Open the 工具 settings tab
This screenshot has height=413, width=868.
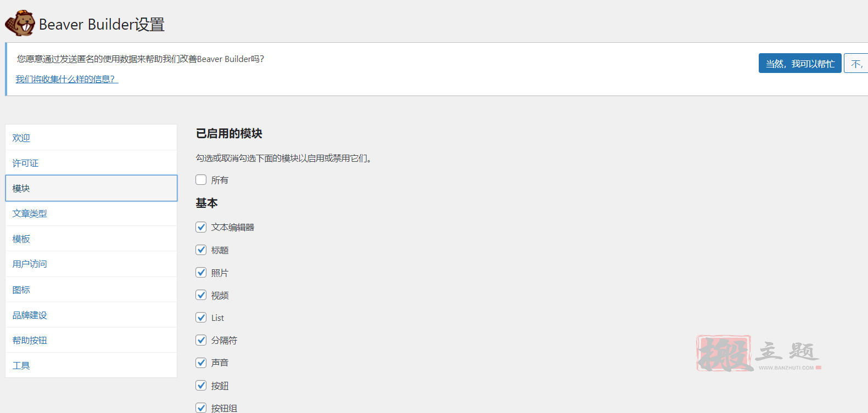(x=91, y=365)
